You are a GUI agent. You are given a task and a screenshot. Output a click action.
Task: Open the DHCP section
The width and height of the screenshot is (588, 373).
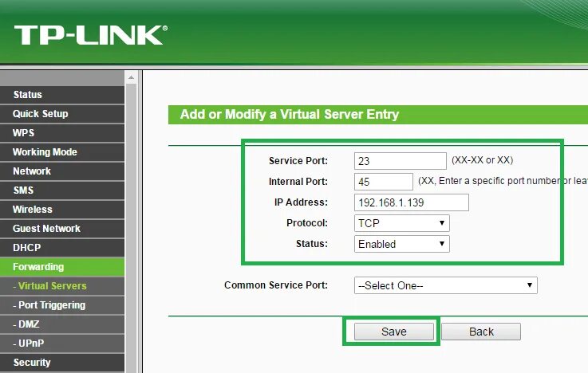coord(62,248)
